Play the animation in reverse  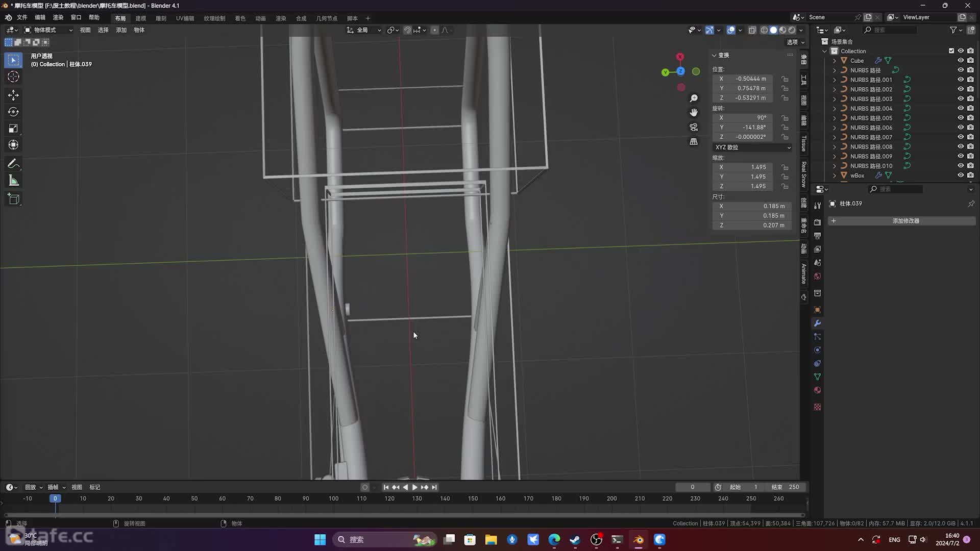pos(405,487)
